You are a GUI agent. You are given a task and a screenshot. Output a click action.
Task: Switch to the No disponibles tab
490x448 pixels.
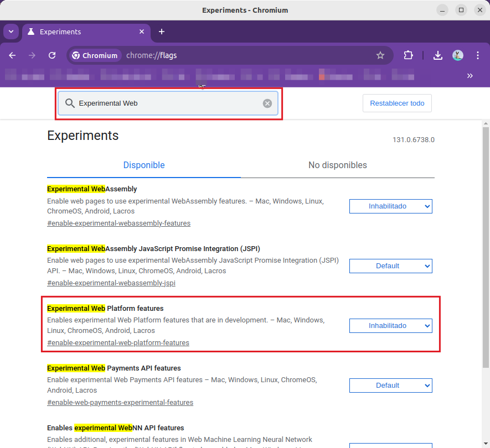338,165
